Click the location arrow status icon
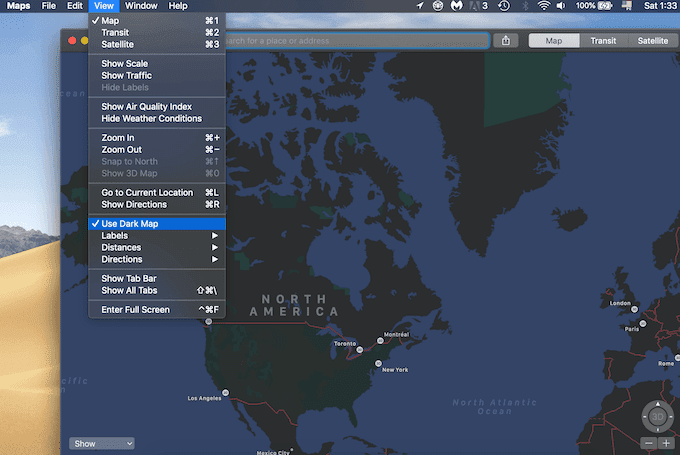Viewport: 680px width, 455px height. tap(420, 6)
